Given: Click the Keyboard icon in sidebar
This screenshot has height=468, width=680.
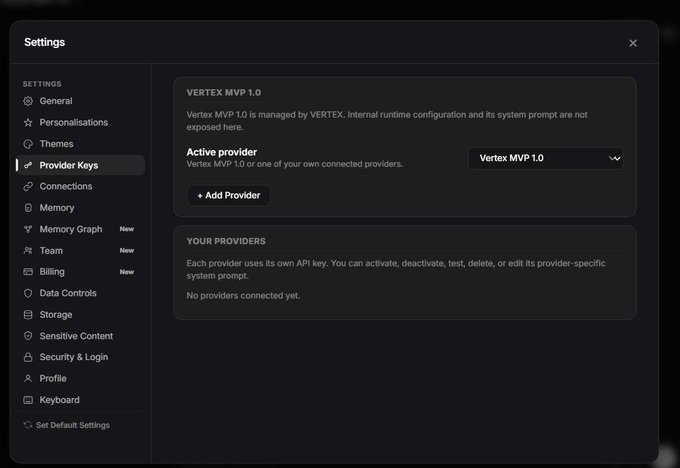Looking at the screenshot, I should click(x=28, y=400).
